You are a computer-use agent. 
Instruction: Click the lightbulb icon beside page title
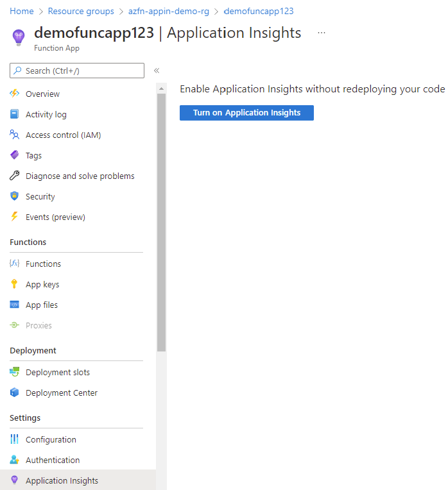click(19, 38)
